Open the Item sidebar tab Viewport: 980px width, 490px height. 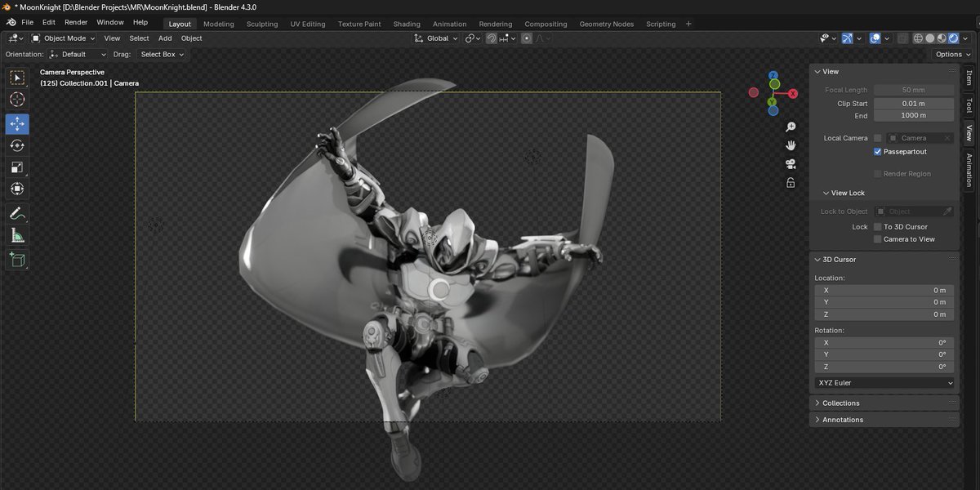click(969, 78)
